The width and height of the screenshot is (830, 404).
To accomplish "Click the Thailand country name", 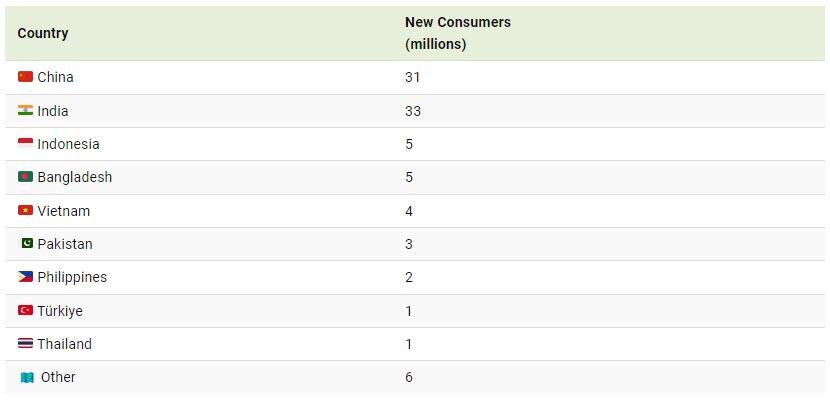I will click(x=64, y=344).
